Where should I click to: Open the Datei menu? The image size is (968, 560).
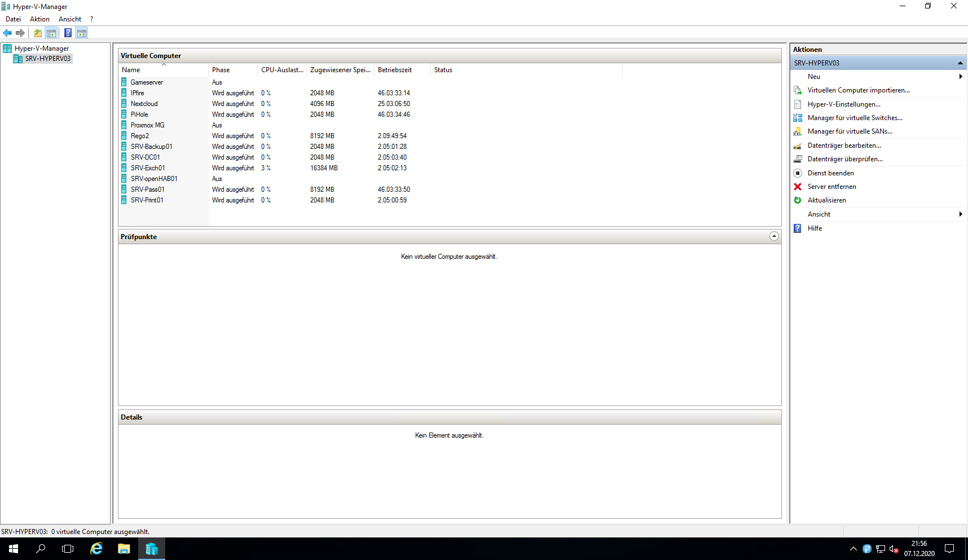14,19
